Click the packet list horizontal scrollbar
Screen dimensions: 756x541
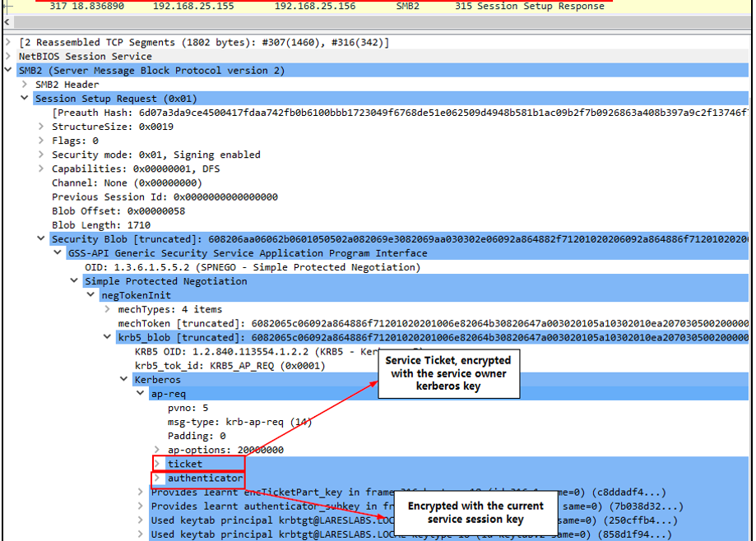point(381,22)
